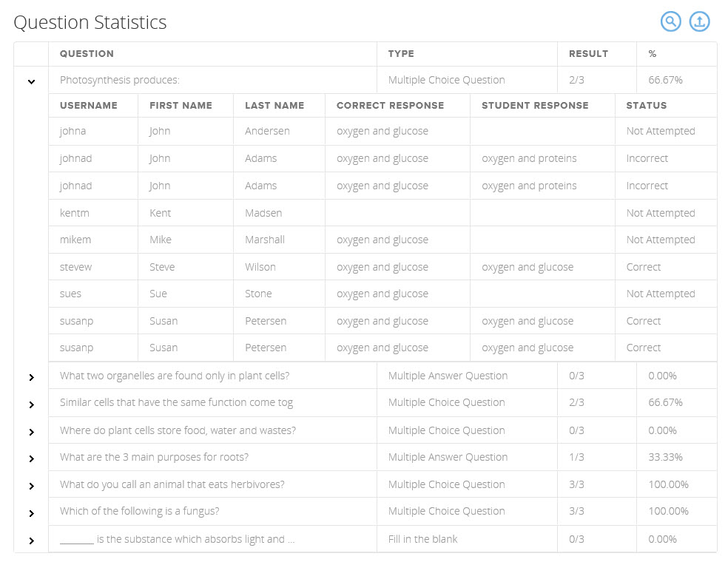The width and height of the screenshot is (728, 562).
Task: Expand the animal that eats herbivores question
Action: tap(31, 486)
